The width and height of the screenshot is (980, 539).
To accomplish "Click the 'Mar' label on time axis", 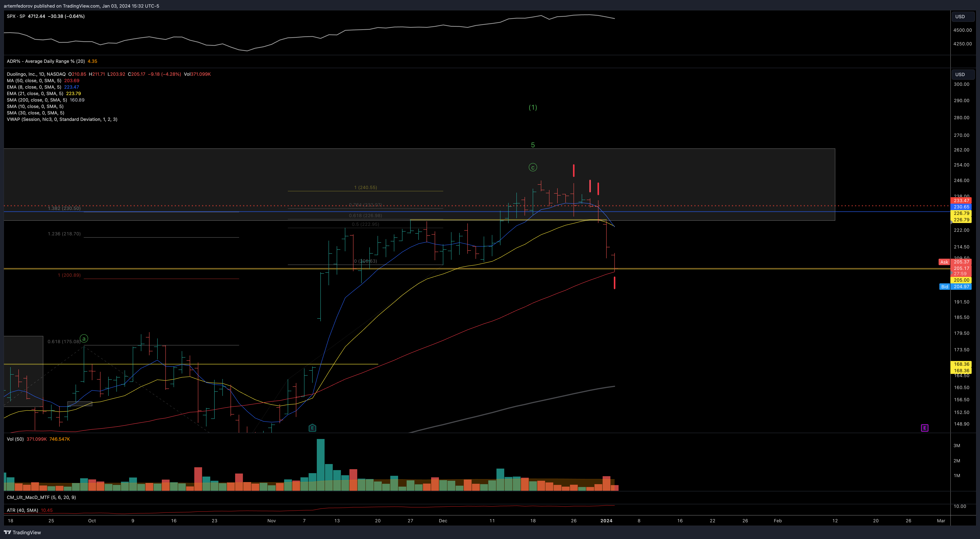I will point(941,521).
